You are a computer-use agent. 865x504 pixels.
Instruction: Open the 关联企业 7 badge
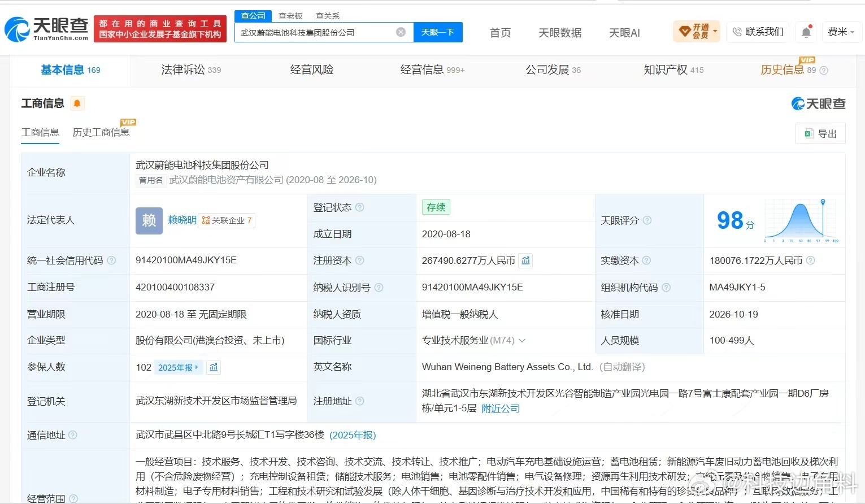(x=227, y=220)
